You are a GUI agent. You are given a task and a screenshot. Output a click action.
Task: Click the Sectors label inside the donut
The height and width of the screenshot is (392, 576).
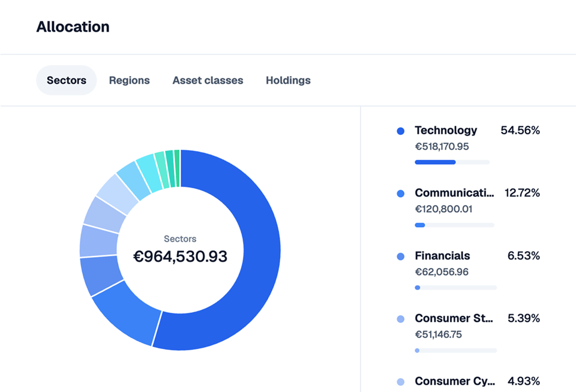coord(180,239)
